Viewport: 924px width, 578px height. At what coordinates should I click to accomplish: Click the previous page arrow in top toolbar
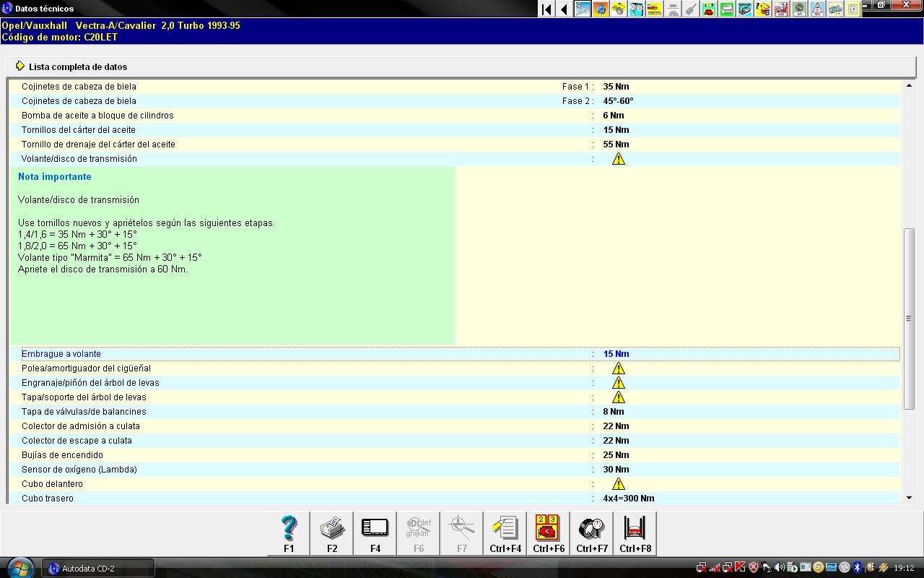coord(564,9)
